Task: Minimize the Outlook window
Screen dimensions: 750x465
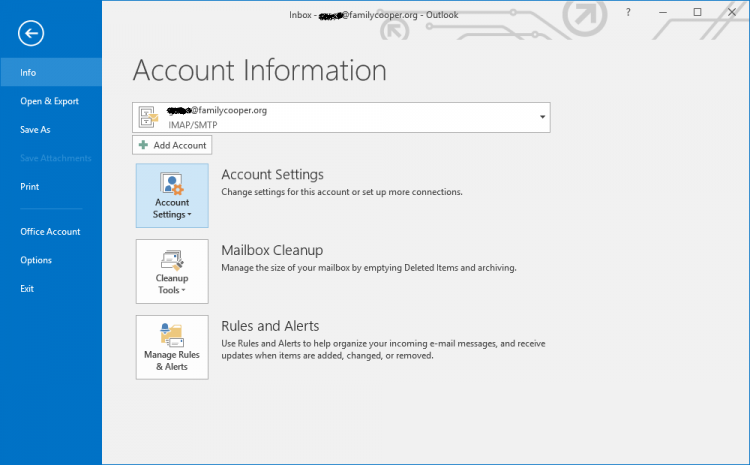Action: point(663,12)
